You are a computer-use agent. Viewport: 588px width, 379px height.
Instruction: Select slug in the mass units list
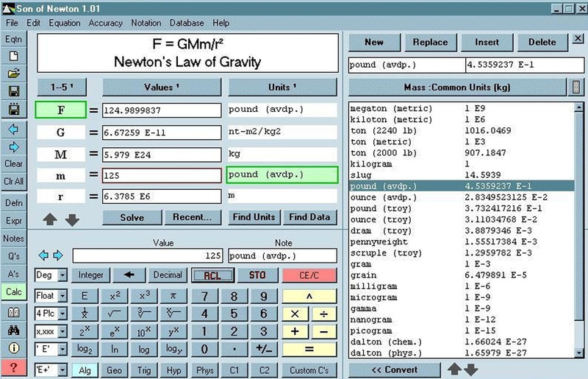coord(462,175)
